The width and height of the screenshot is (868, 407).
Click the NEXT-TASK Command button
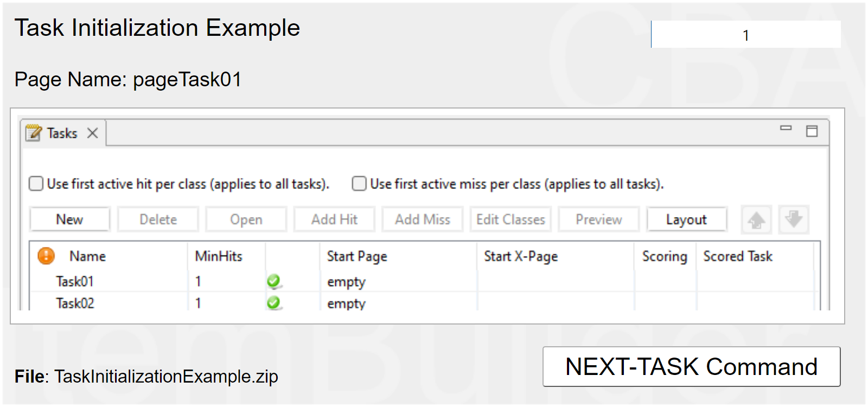coord(691,367)
